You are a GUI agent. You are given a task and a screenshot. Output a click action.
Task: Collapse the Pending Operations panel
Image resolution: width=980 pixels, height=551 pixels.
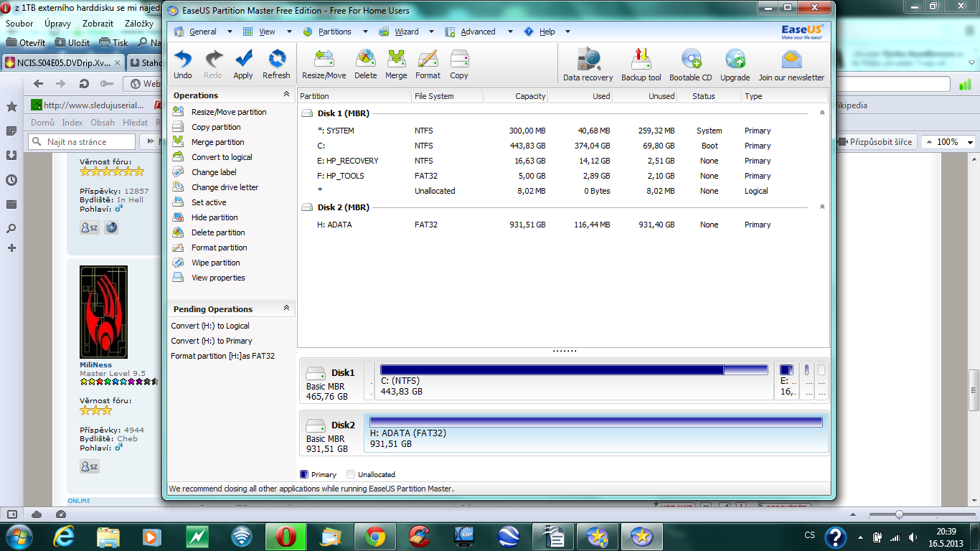[x=286, y=308]
